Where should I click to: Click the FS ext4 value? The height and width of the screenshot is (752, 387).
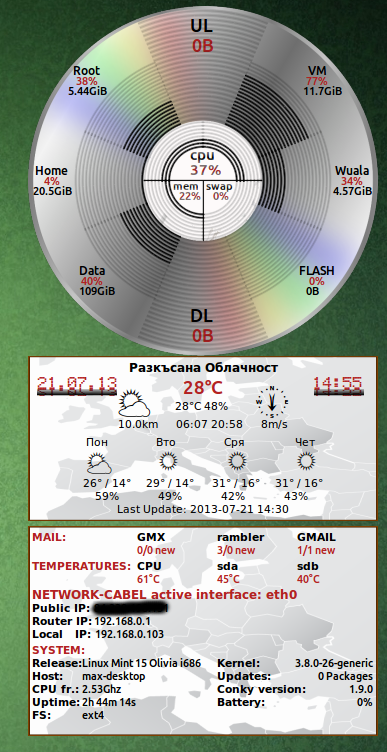pyautogui.click(x=93, y=715)
